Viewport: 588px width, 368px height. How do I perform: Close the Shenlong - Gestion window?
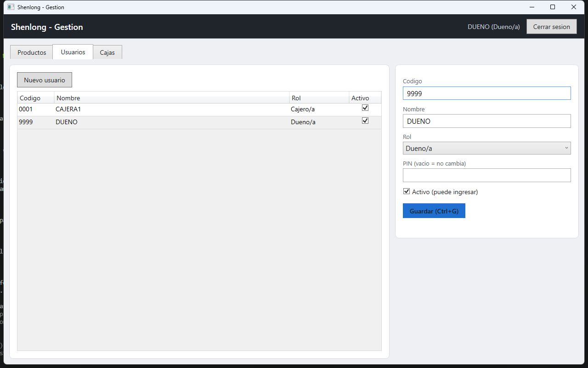[574, 7]
